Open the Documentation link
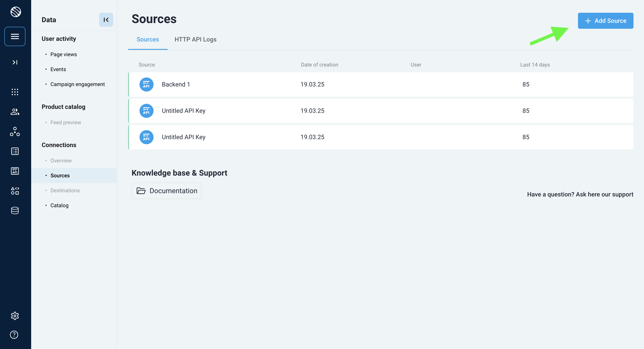Image resolution: width=644 pixels, height=349 pixels. (166, 191)
